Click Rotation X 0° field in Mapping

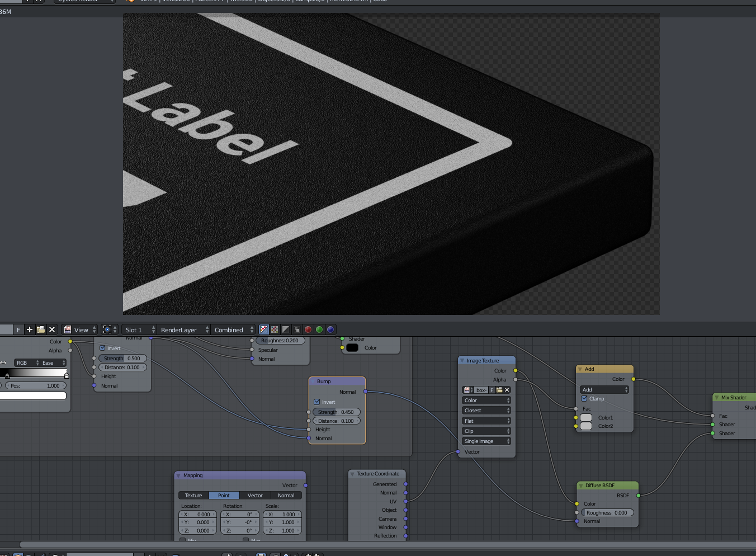click(x=239, y=515)
